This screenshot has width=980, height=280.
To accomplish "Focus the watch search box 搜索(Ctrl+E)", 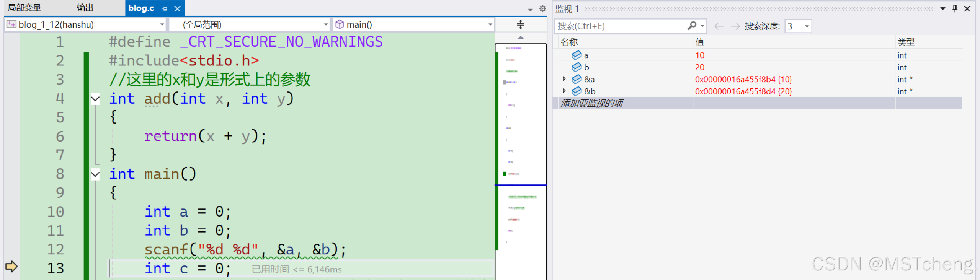I will coord(620,26).
